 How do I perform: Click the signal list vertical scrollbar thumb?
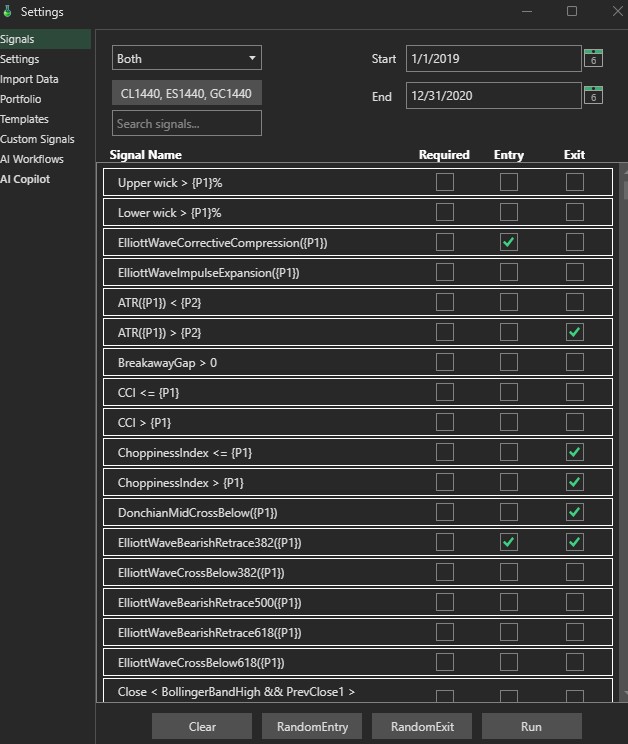626,190
